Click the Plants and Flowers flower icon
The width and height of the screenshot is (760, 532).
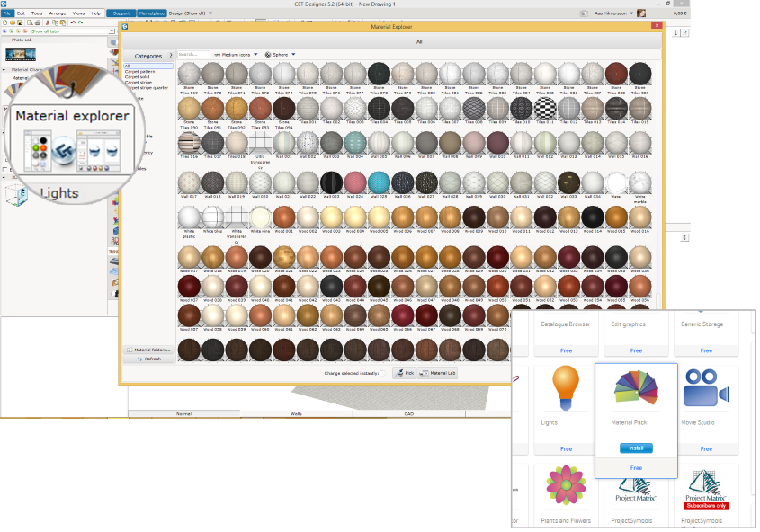tap(566, 485)
